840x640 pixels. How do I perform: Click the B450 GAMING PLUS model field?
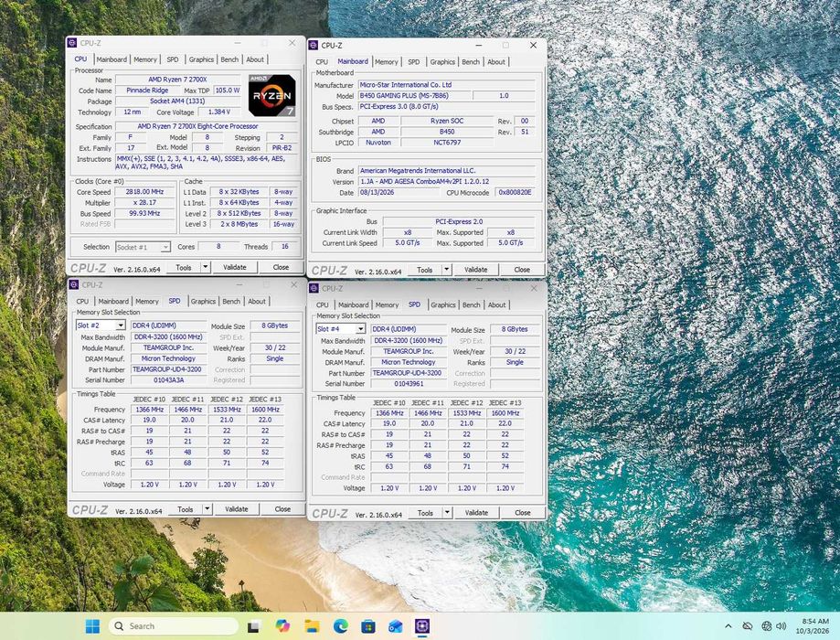414,95
